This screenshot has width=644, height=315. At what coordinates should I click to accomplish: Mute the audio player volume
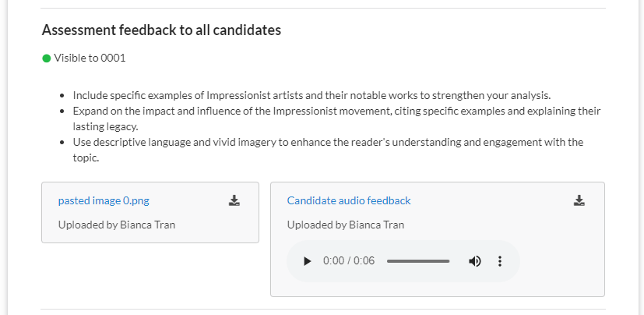[x=475, y=261]
